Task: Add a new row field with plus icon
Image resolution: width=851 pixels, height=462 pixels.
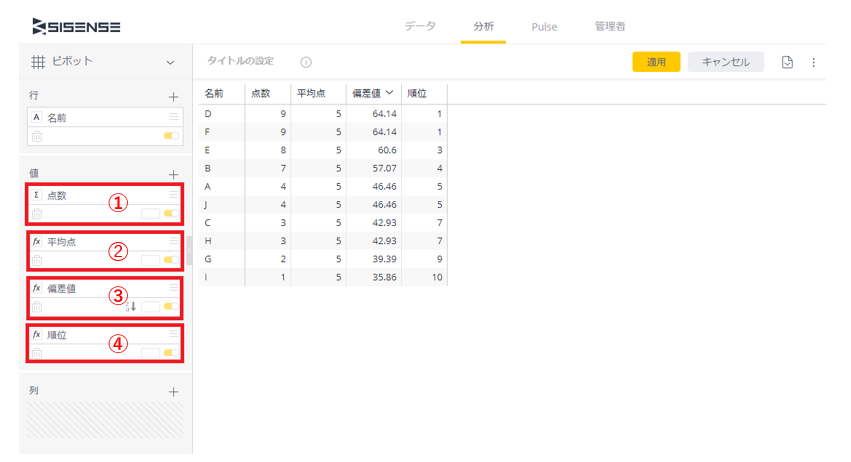Action: pyautogui.click(x=174, y=97)
